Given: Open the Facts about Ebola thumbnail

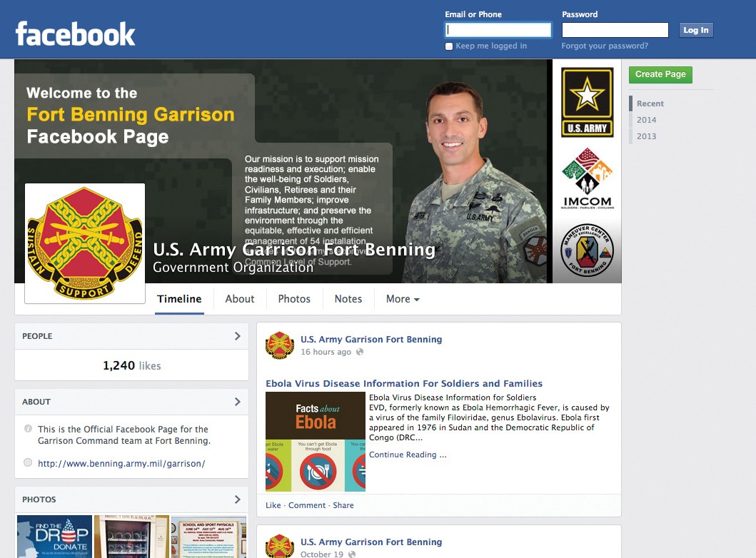Looking at the screenshot, I should 316,442.
